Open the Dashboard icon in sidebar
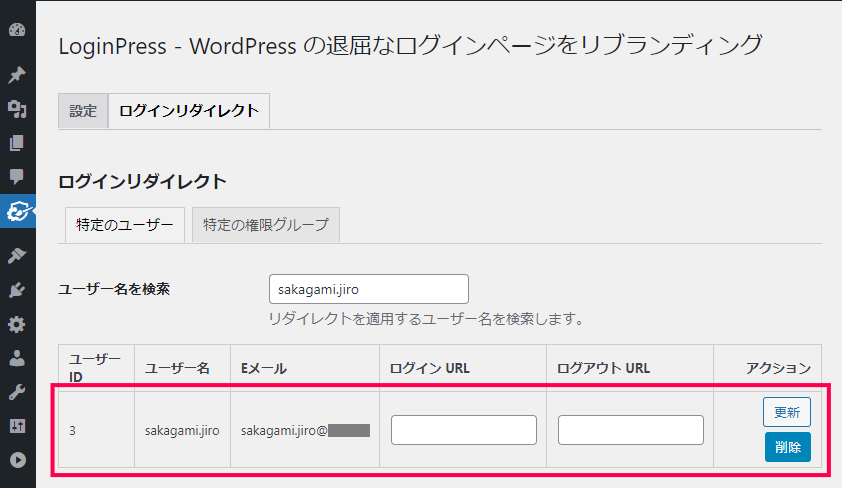The height and width of the screenshot is (488, 842). click(17, 29)
